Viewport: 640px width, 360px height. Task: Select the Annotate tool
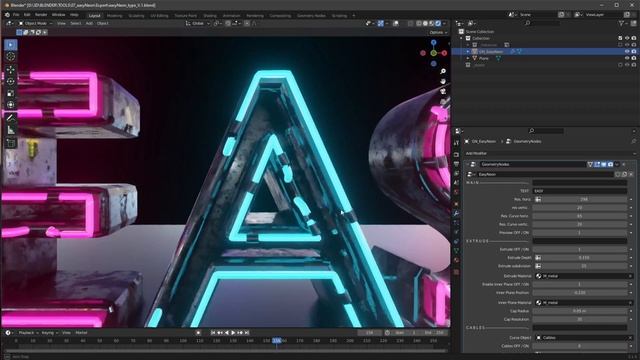click(11, 118)
